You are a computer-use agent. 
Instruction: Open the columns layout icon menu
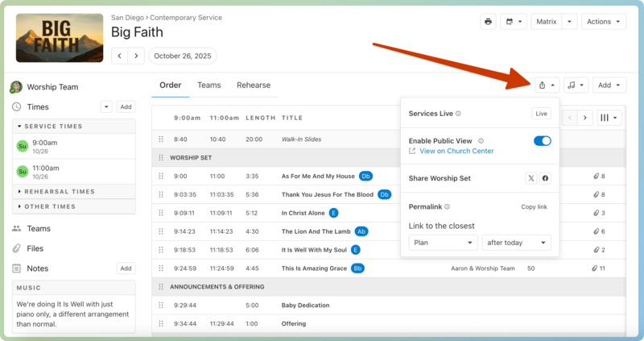click(x=609, y=118)
